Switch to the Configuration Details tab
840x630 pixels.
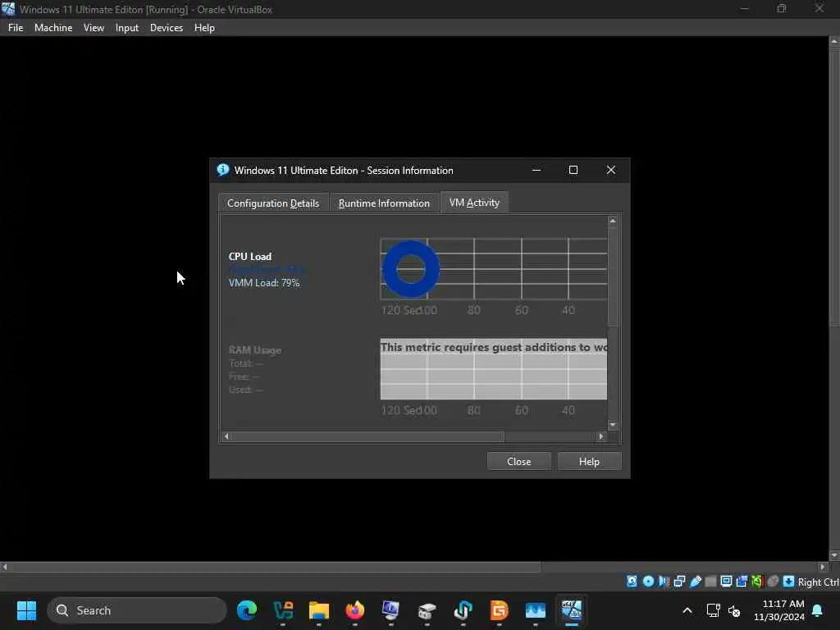coord(273,203)
